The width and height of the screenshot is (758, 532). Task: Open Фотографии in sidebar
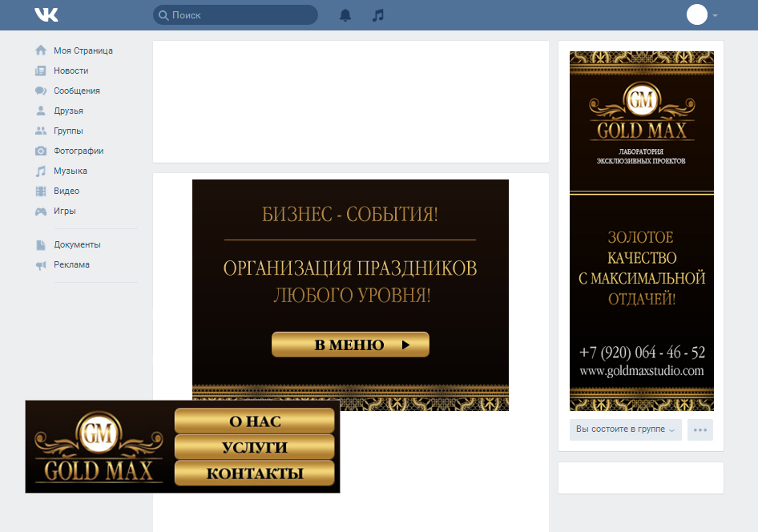click(x=79, y=151)
